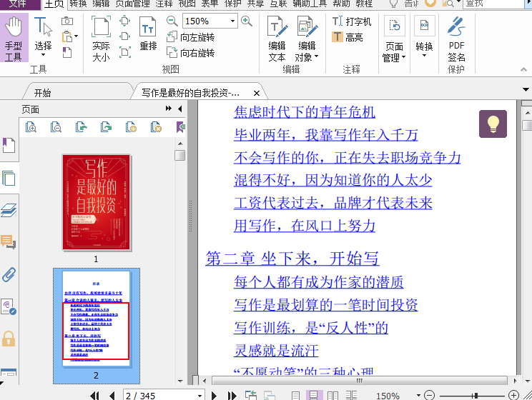The image size is (532, 400).
Task: Enable continuous page view mode
Action: coord(314,395)
